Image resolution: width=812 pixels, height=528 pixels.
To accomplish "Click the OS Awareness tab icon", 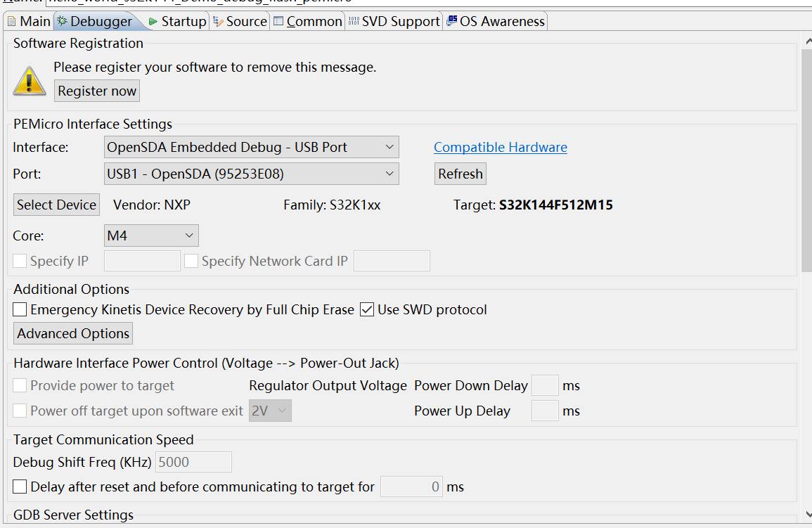I will pos(451,20).
